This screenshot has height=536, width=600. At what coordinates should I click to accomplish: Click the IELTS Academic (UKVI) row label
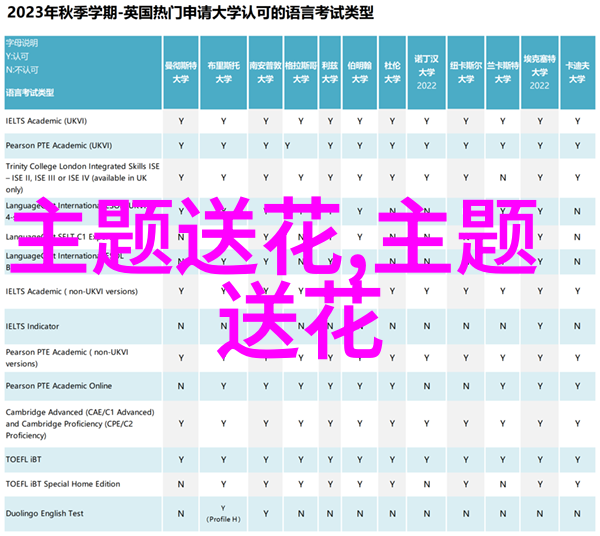(x=48, y=120)
